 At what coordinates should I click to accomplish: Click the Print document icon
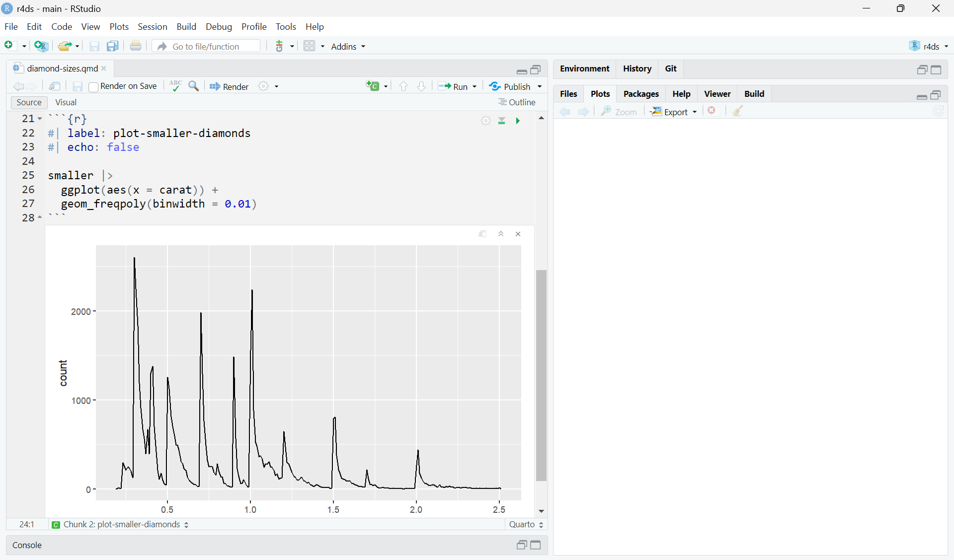click(x=136, y=46)
